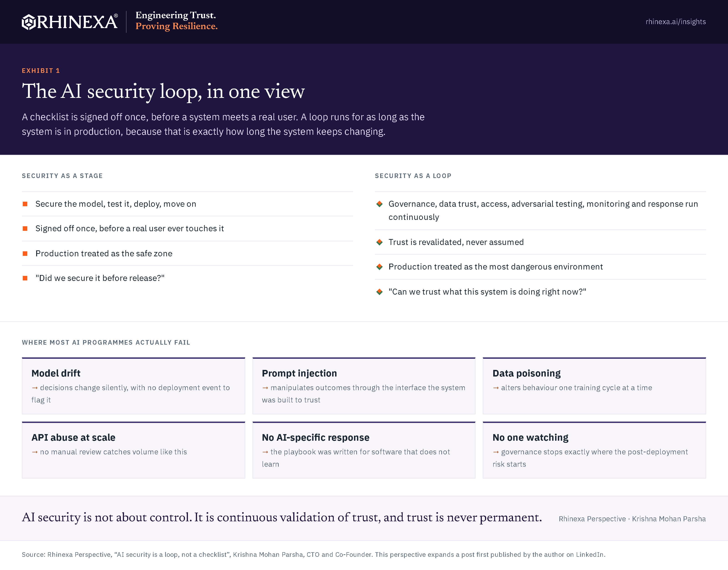Click the square bullet before 'Did we secure it before release?'
This screenshot has height=570, width=728.
pyautogui.click(x=25, y=278)
